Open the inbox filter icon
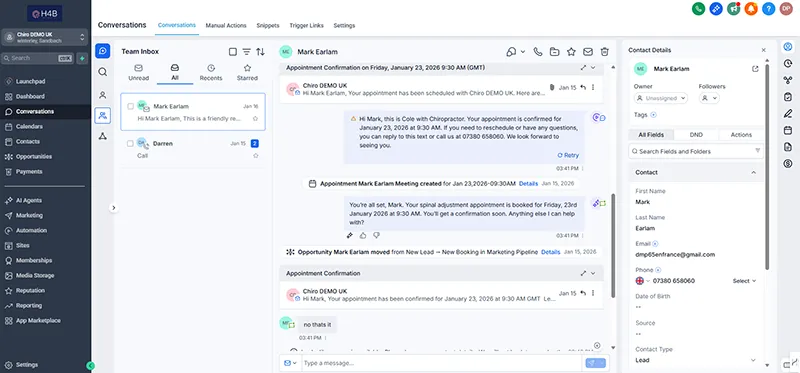The height and width of the screenshot is (373, 800). click(x=246, y=52)
